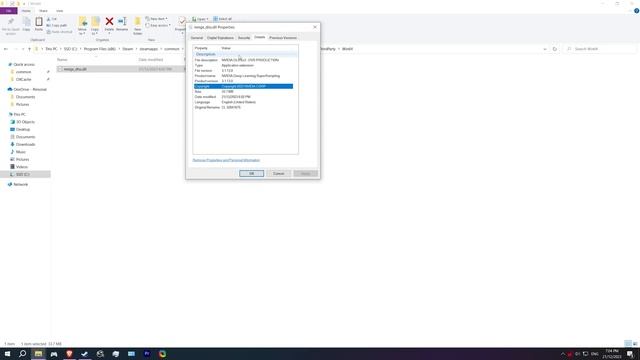The image size is (640, 360).
Task: Click Remove Properties and Personal Information link
Action: pos(226,160)
